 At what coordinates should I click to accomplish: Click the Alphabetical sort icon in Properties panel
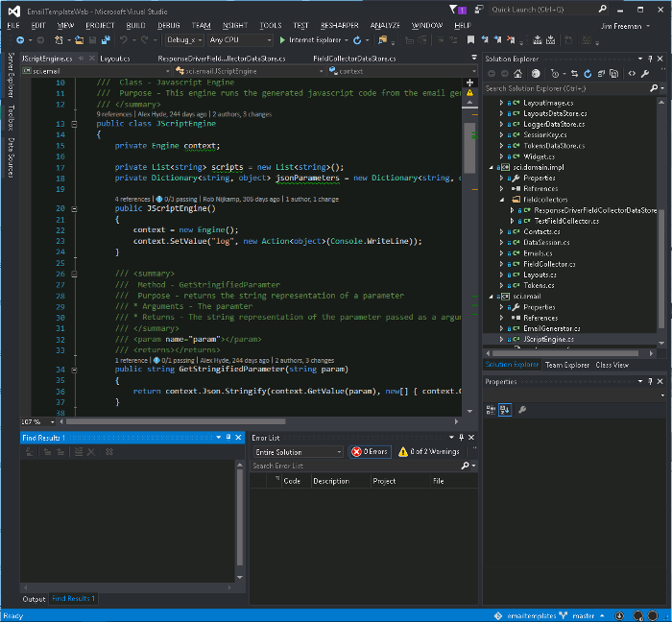point(505,410)
